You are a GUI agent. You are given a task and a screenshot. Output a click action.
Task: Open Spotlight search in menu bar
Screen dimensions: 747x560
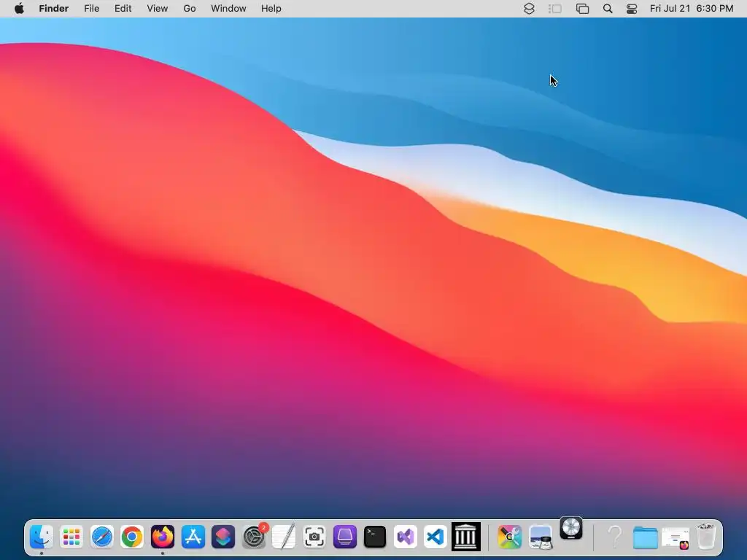[608, 9]
